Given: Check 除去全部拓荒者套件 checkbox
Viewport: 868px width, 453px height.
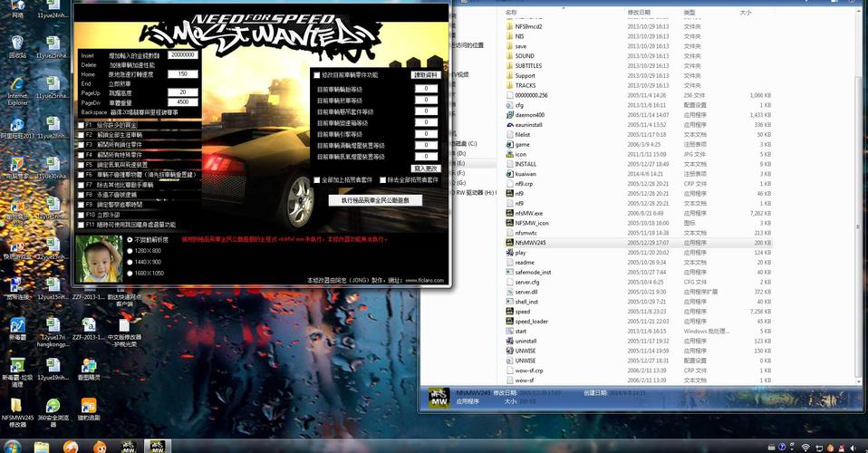Looking at the screenshot, I should click(382, 180).
